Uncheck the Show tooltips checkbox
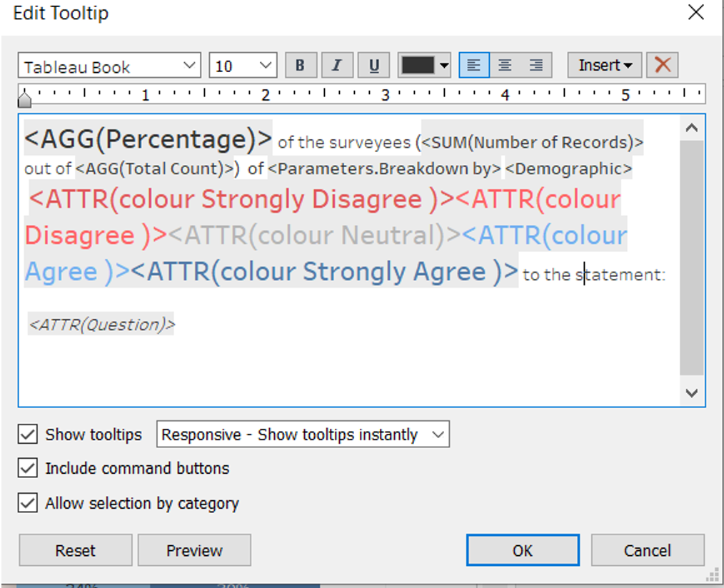 pyautogui.click(x=28, y=435)
